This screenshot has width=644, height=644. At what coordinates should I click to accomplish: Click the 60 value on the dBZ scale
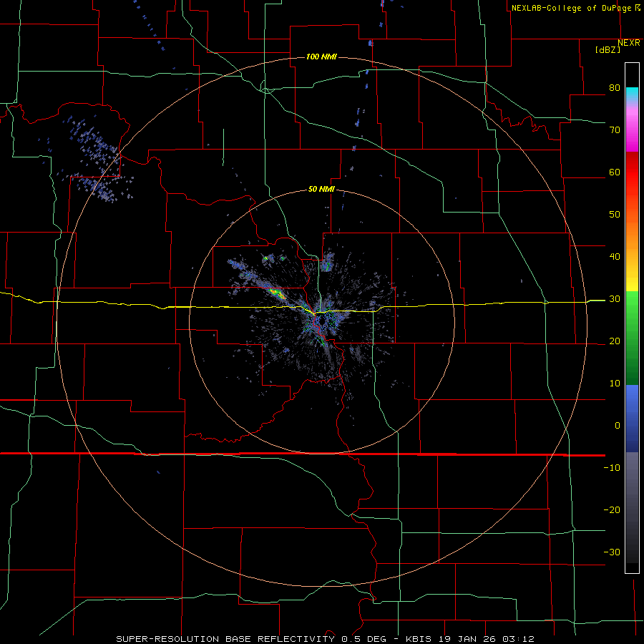(x=615, y=172)
